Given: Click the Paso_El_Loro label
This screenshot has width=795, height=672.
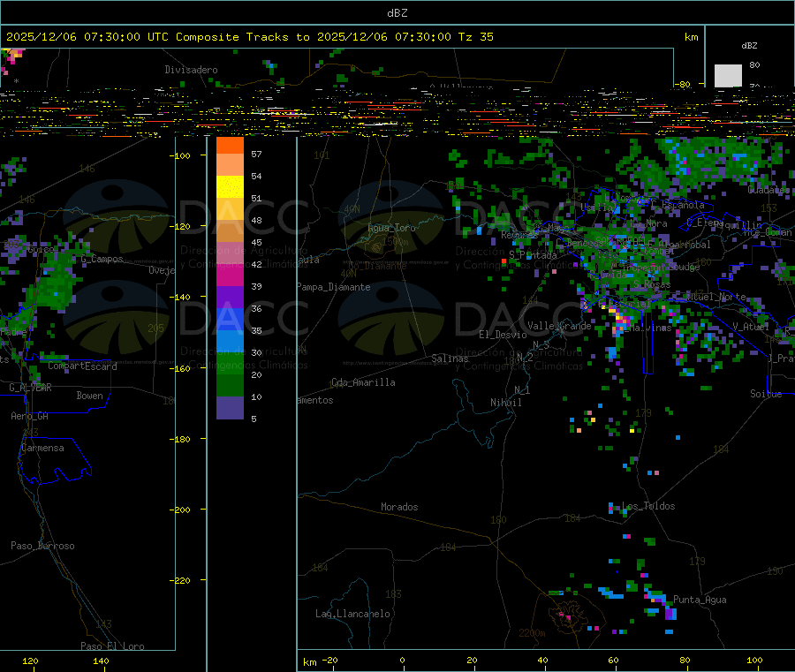Looking at the screenshot, I should (x=112, y=646).
